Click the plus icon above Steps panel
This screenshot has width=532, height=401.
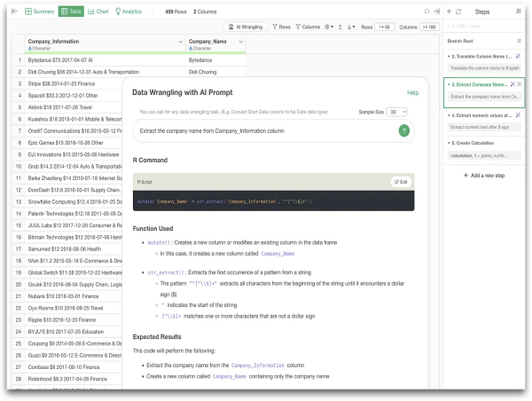click(x=449, y=12)
